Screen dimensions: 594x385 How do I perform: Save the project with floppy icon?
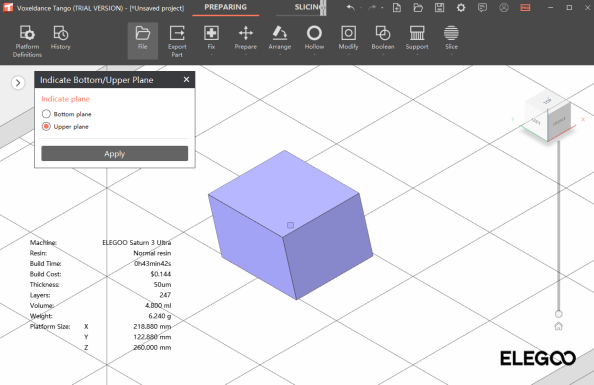click(x=439, y=8)
